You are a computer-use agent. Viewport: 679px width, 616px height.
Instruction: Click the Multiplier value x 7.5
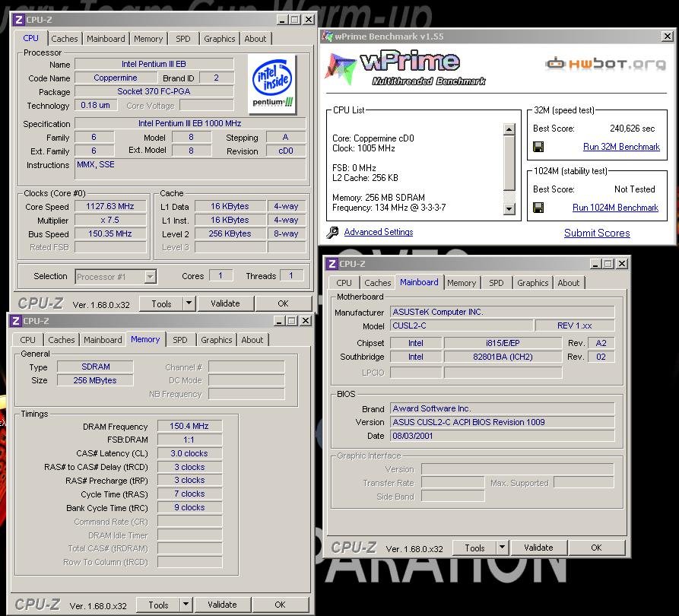[x=110, y=220]
